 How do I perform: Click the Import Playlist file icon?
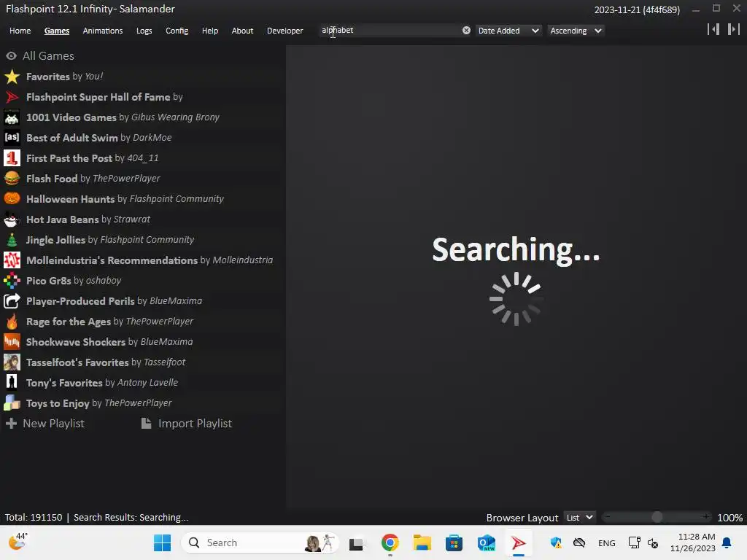[x=146, y=424]
